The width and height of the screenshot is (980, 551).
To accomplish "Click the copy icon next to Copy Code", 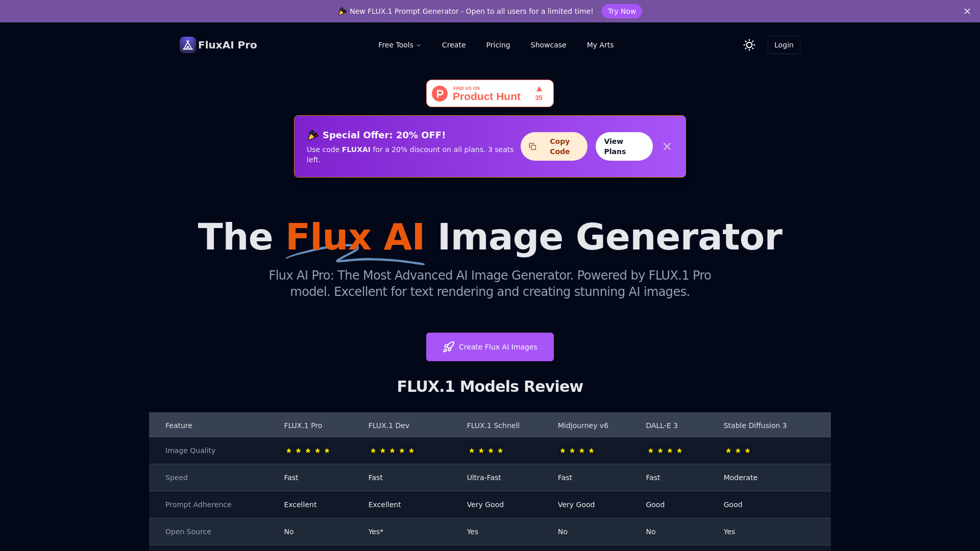I will click(x=532, y=146).
